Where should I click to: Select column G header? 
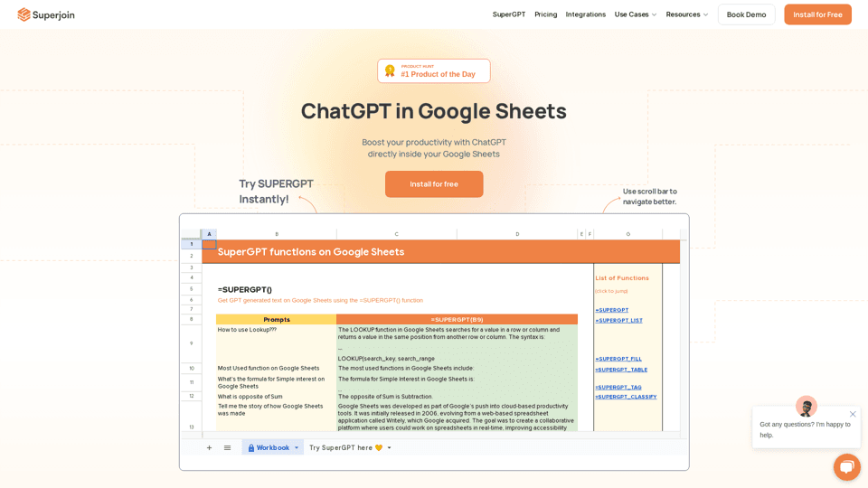(x=627, y=234)
